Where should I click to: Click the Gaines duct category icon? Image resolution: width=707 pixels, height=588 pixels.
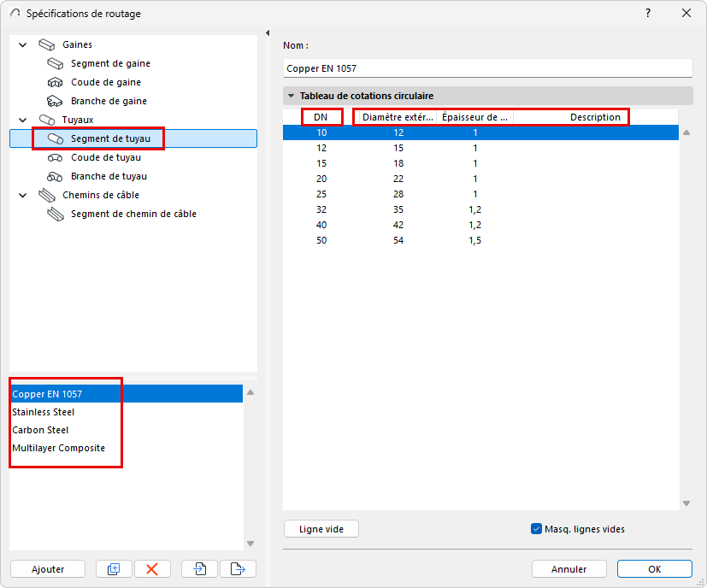(x=46, y=44)
